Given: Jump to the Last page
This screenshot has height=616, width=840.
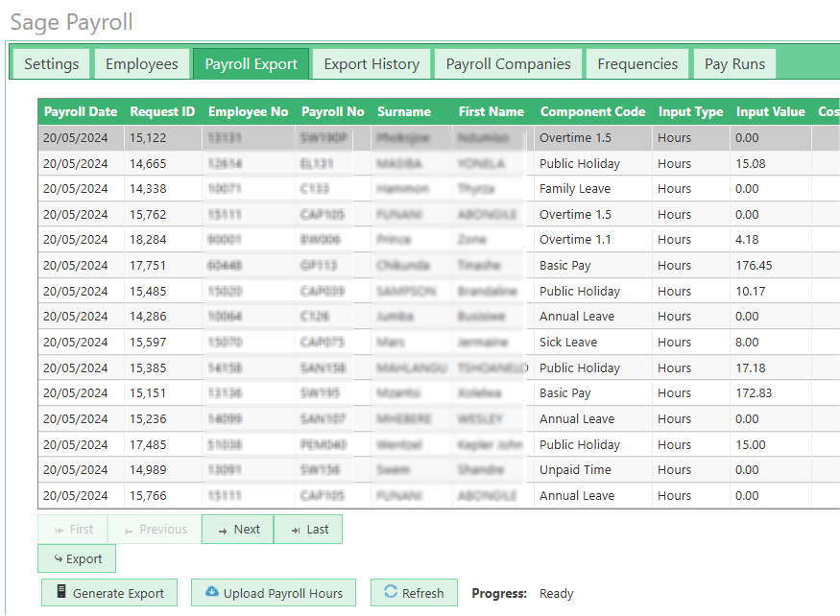Looking at the screenshot, I should 308,530.
